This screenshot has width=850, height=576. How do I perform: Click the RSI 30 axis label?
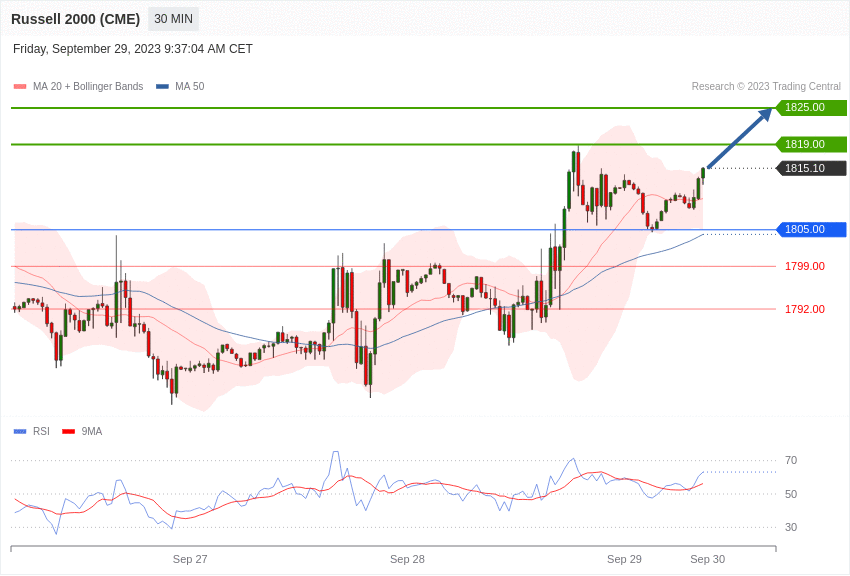pyautogui.click(x=791, y=527)
